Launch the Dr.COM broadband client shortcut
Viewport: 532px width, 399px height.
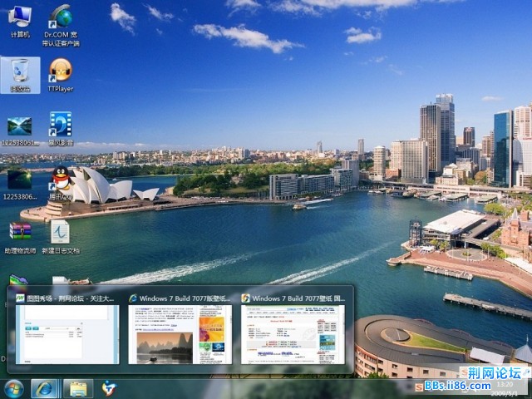[61, 18]
